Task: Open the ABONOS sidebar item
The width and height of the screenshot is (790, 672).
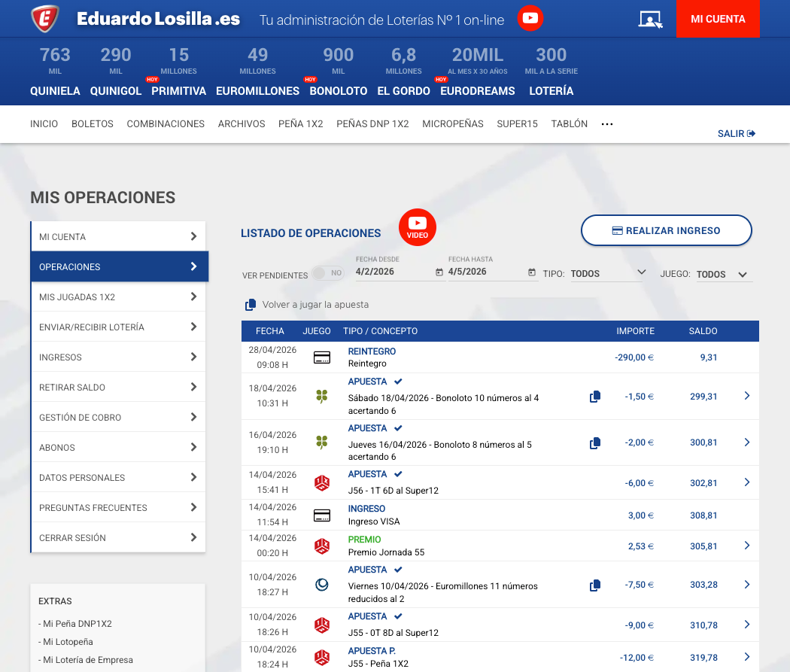Action: [118, 447]
